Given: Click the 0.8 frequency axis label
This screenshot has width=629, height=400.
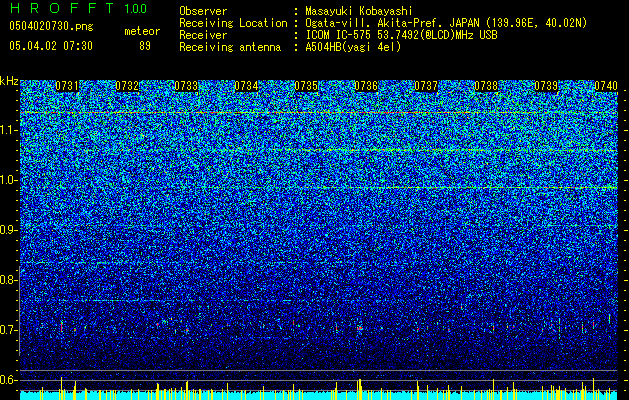Looking at the screenshot, I should point(8,280).
